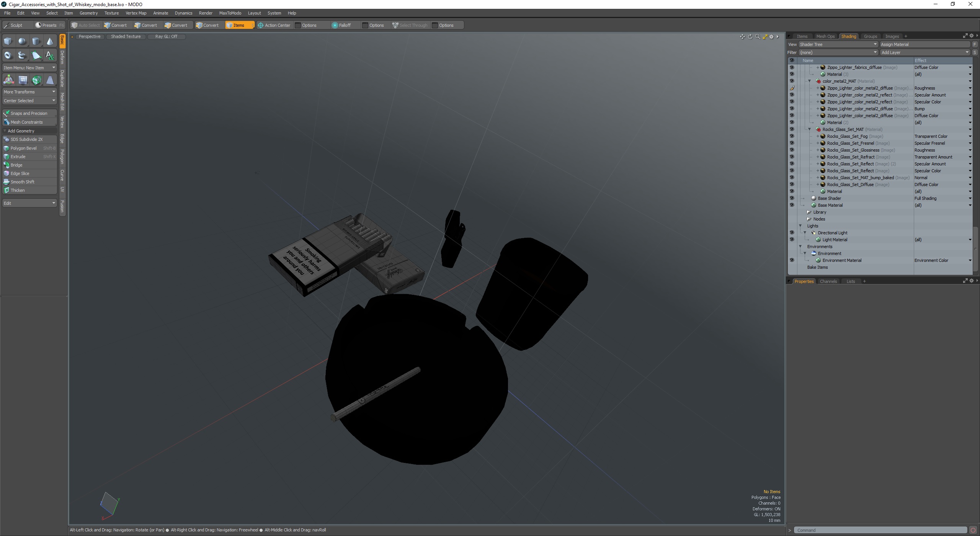
Task: Activate the Taper tool icon
Action: [x=50, y=80]
